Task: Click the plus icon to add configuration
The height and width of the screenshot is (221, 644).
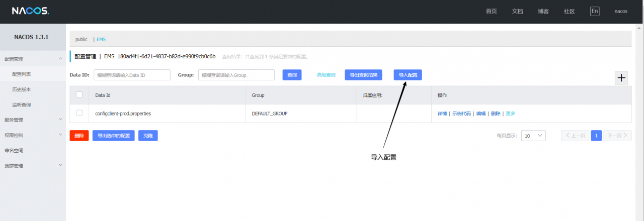Action: [x=621, y=78]
